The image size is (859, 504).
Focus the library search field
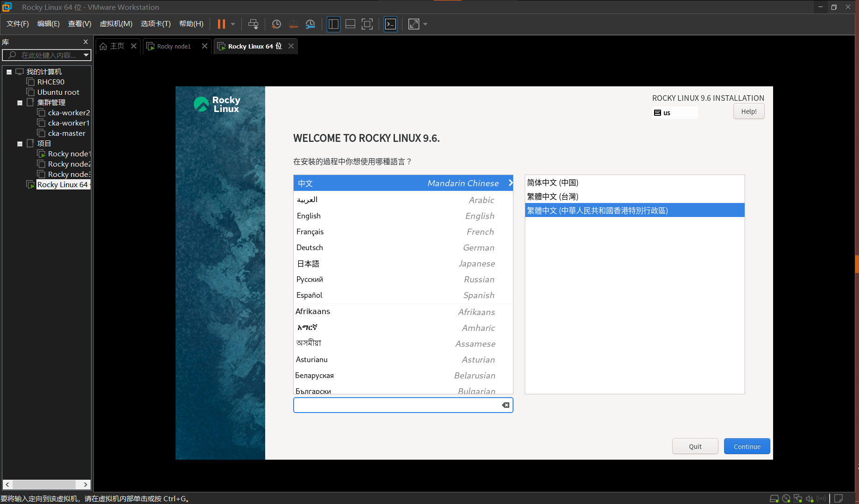pyautogui.click(x=47, y=55)
